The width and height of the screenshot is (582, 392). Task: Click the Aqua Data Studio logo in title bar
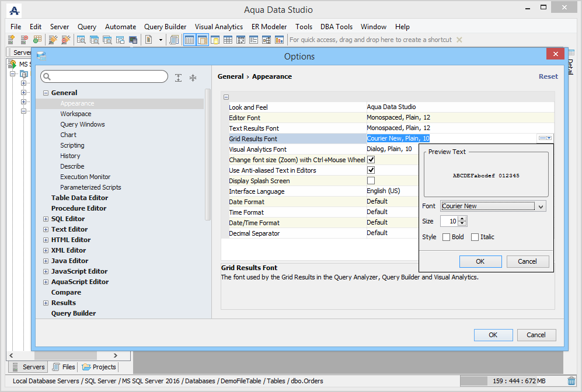(x=15, y=10)
